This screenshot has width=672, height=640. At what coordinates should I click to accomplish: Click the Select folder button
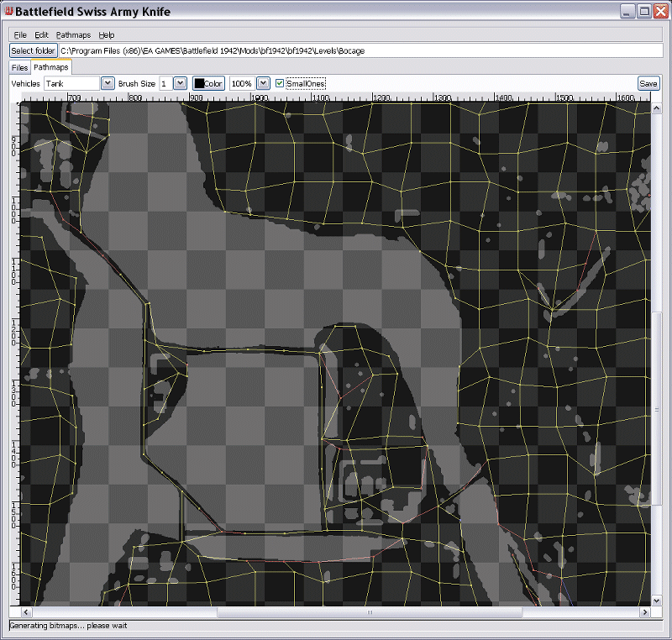[34, 50]
